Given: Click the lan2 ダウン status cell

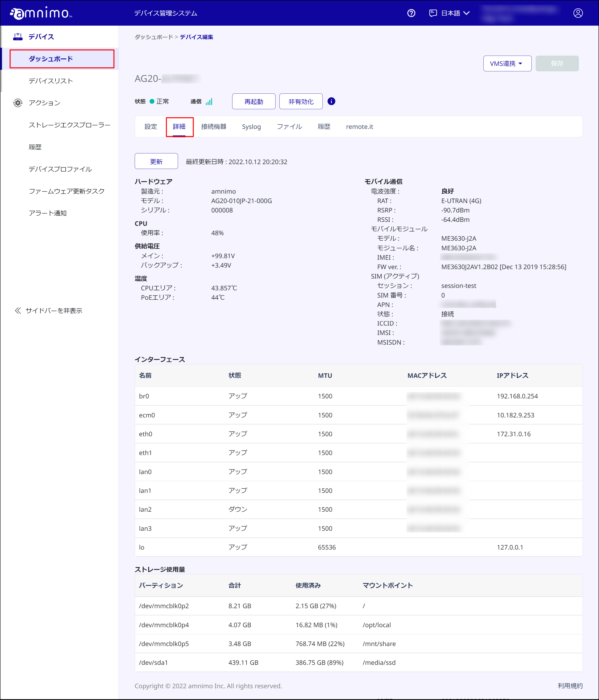Looking at the screenshot, I should 238,509.
